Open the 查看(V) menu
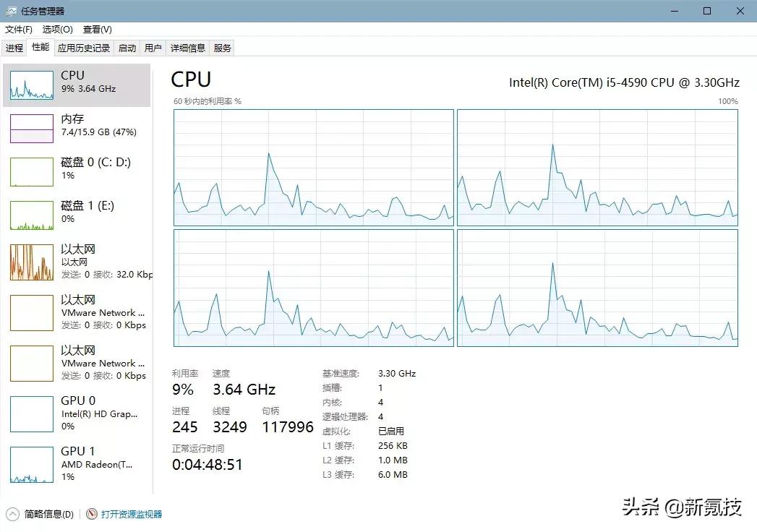 tap(97, 30)
